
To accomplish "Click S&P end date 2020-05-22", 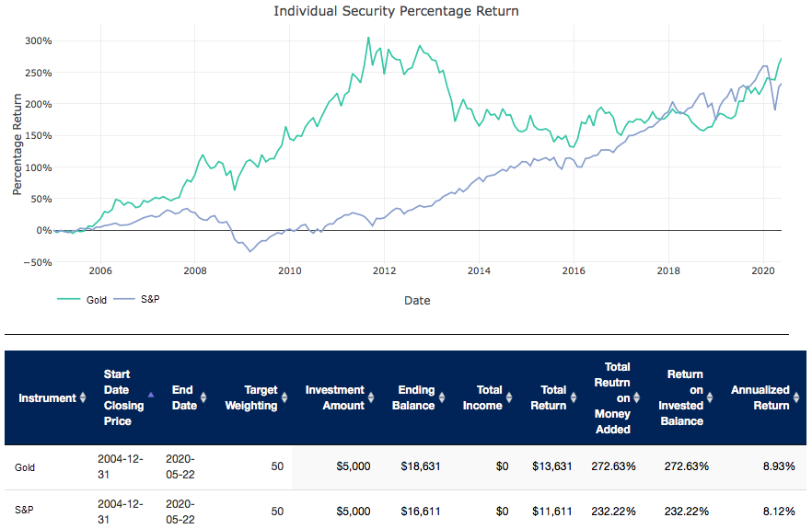I will coord(180,512).
